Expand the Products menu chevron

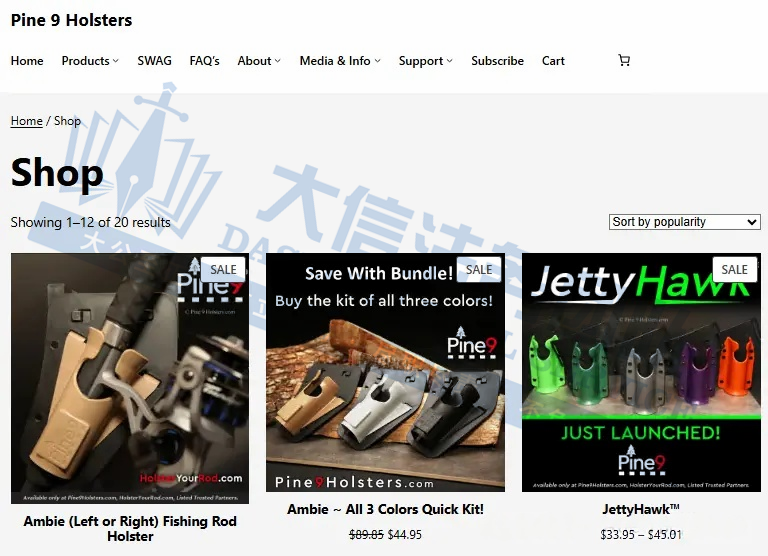coord(115,61)
